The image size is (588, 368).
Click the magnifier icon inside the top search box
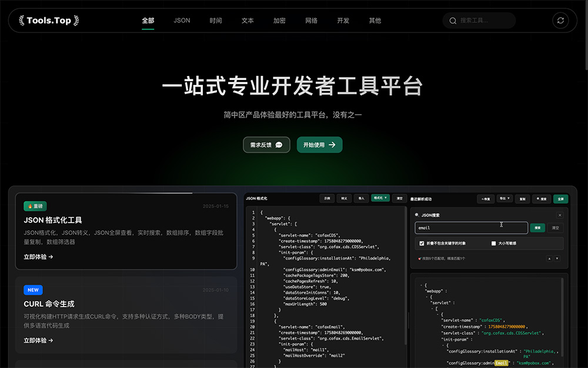(x=453, y=20)
